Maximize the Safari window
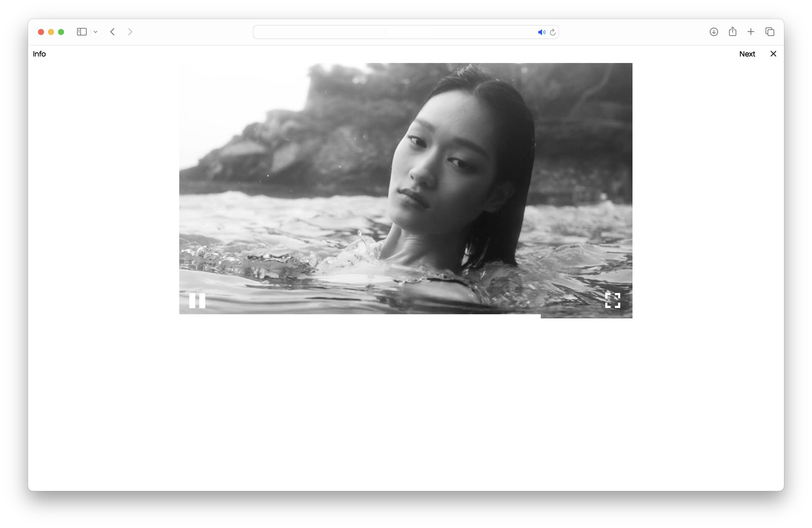This screenshot has width=812, height=528. coord(61,32)
